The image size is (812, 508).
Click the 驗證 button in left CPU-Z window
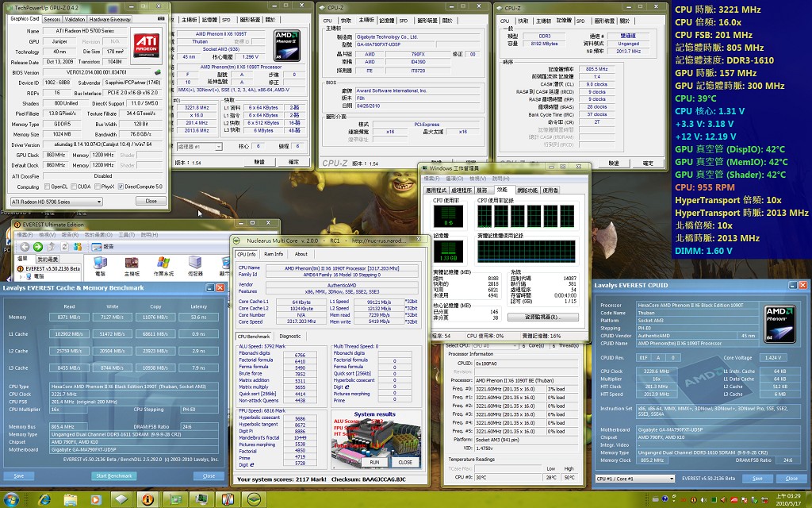click(259, 162)
